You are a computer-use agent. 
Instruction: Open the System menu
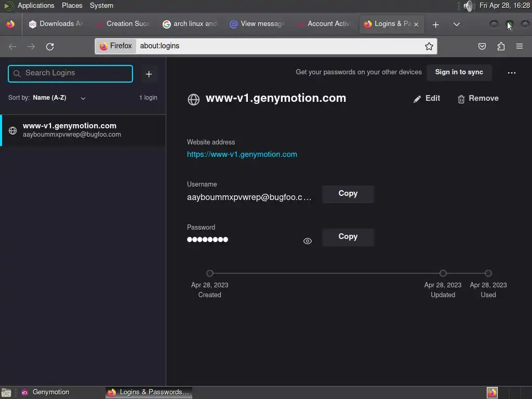pyautogui.click(x=101, y=5)
